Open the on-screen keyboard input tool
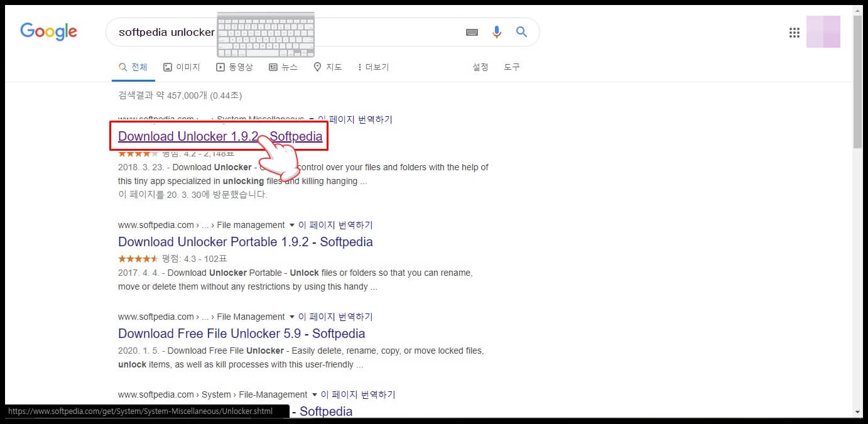868x424 pixels. click(x=472, y=32)
